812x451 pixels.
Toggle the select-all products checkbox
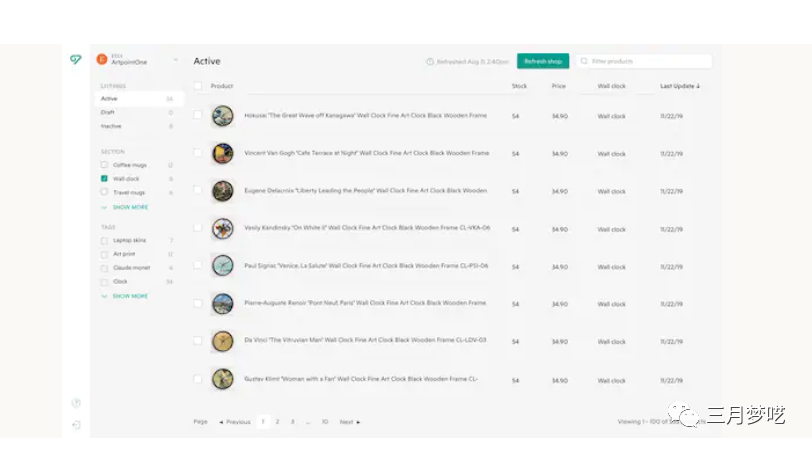point(198,87)
